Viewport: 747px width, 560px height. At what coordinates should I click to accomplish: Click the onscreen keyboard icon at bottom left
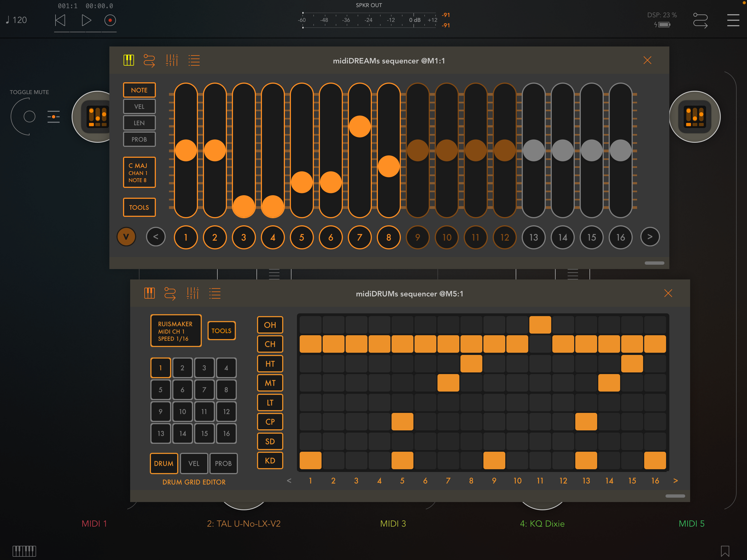coord(24,551)
